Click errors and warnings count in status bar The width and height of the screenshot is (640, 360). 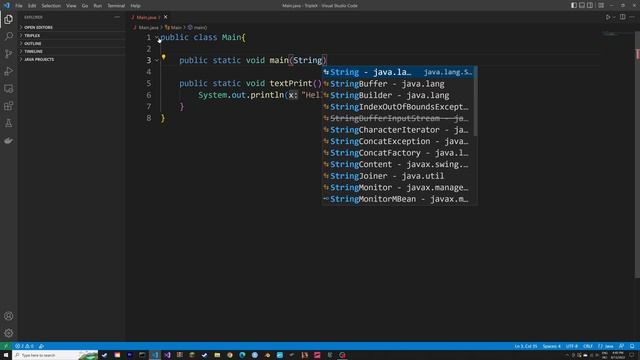[x=24, y=346]
